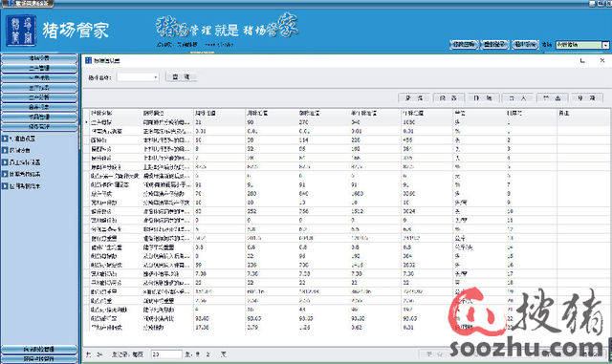Viewport: 612px width, 364px height.
Task: Click the arrow icon beside 区域设置 sidebar item
Action: [5, 150]
